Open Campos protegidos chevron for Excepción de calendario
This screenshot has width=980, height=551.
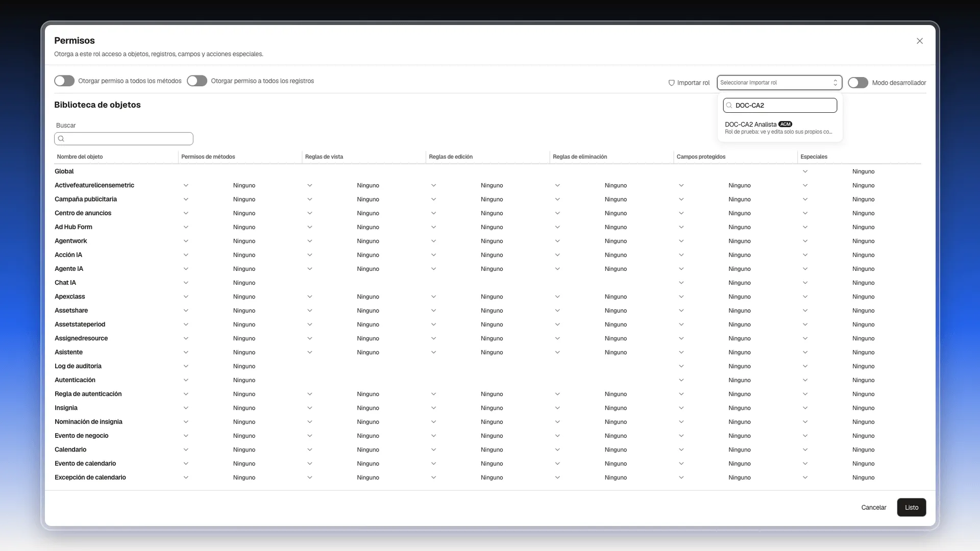(681, 478)
